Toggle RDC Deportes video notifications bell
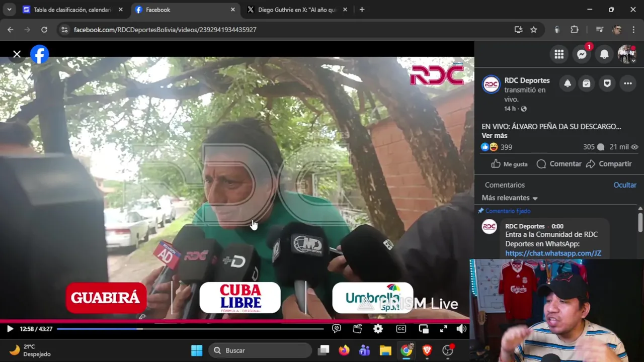The width and height of the screenshot is (644, 362). 568,84
